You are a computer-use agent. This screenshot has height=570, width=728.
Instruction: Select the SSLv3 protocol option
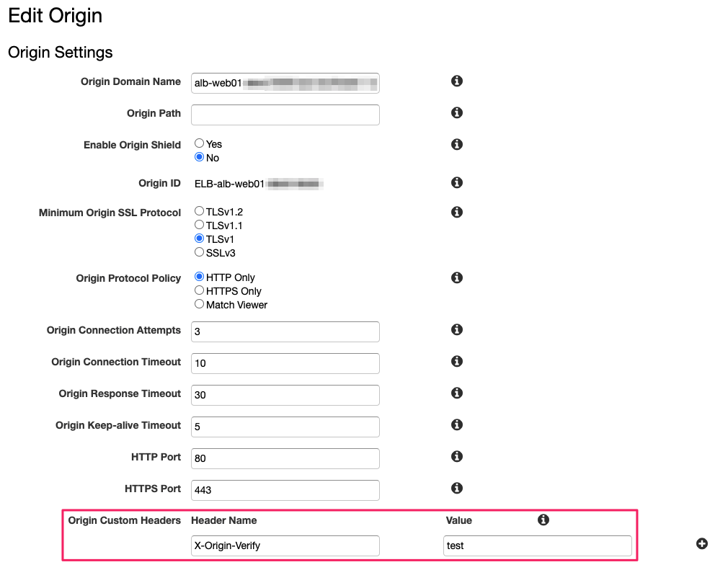click(x=198, y=252)
